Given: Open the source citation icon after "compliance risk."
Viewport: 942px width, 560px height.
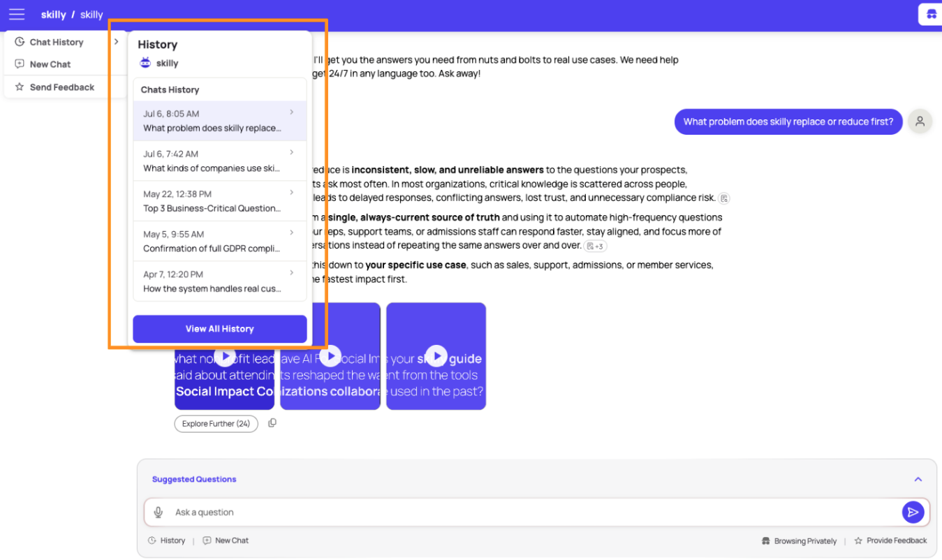Looking at the screenshot, I should [x=724, y=198].
